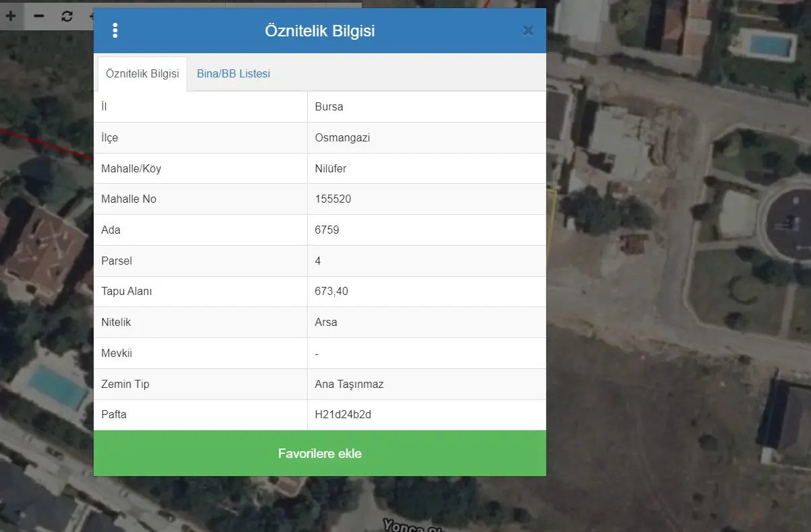The width and height of the screenshot is (811, 532).
Task: Click the Parsel value 4
Action: tap(318, 261)
